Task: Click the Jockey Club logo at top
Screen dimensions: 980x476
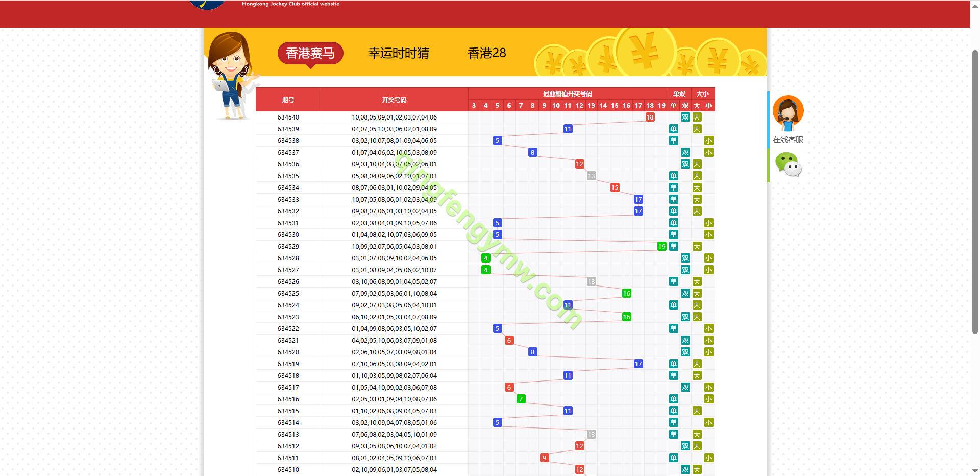Action: coord(207,4)
